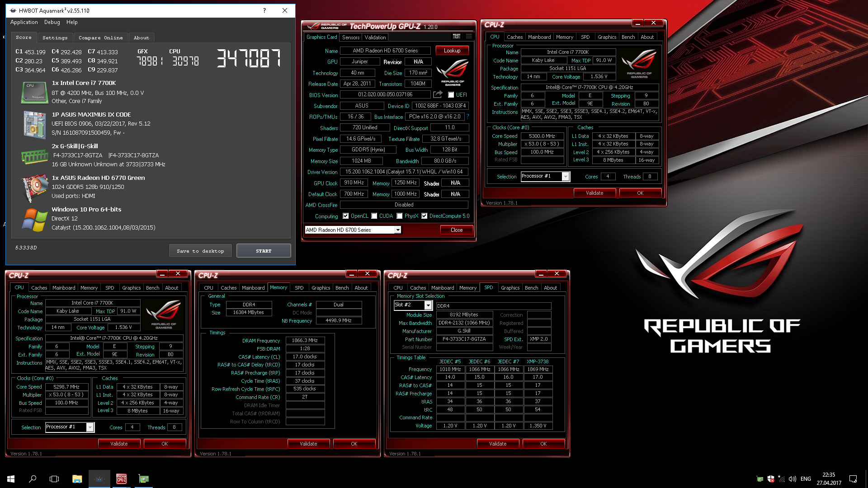Image resolution: width=868 pixels, height=488 pixels.
Task: Toggle the DirectCompute 5.0 checkbox
Action: tap(425, 216)
